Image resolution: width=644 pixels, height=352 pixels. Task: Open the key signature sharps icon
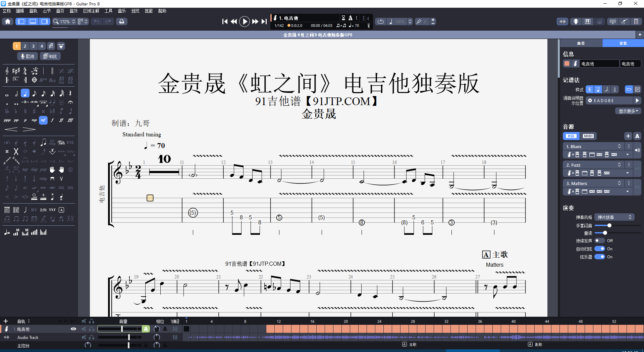pos(16,71)
